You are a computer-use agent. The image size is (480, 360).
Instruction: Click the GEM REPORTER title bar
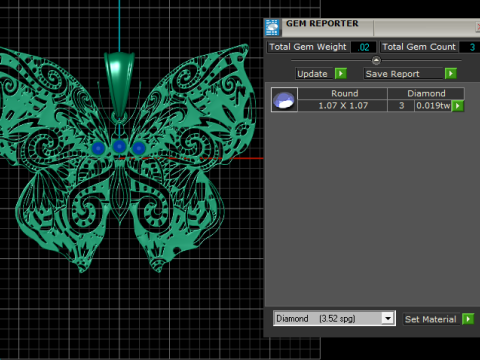[x=373, y=27]
